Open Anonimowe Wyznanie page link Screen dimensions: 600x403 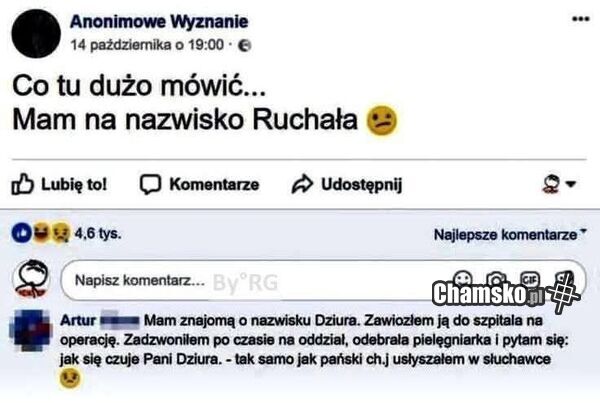pyautogui.click(x=159, y=21)
